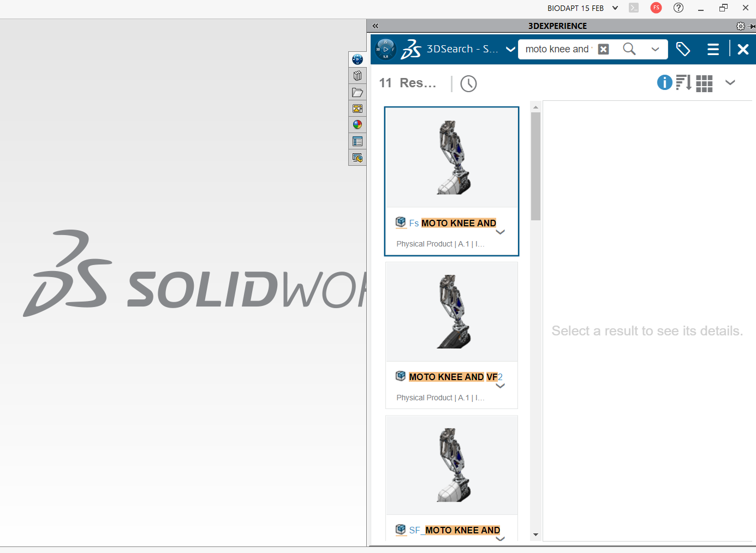Click the MOTO KNEE AND VF2 product type icon

tap(401, 376)
